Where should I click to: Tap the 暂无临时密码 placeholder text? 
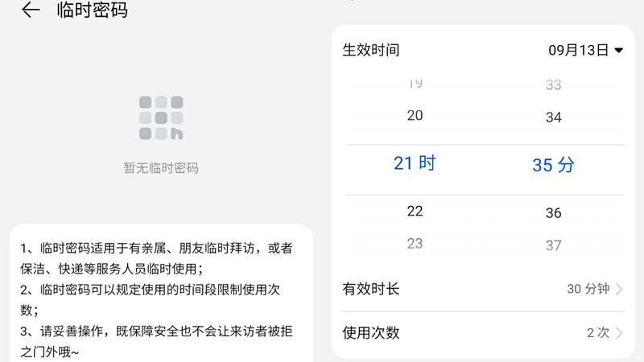click(x=161, y=168)
